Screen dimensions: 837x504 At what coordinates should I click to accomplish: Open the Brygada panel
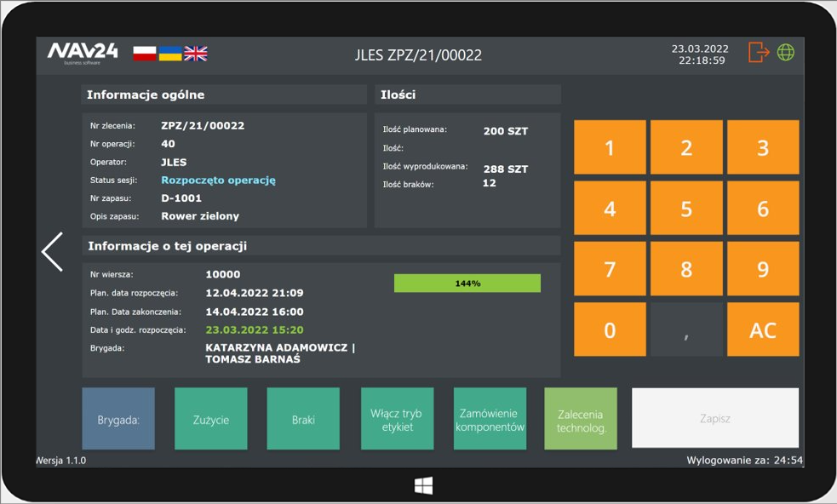(x=118, y=419)
